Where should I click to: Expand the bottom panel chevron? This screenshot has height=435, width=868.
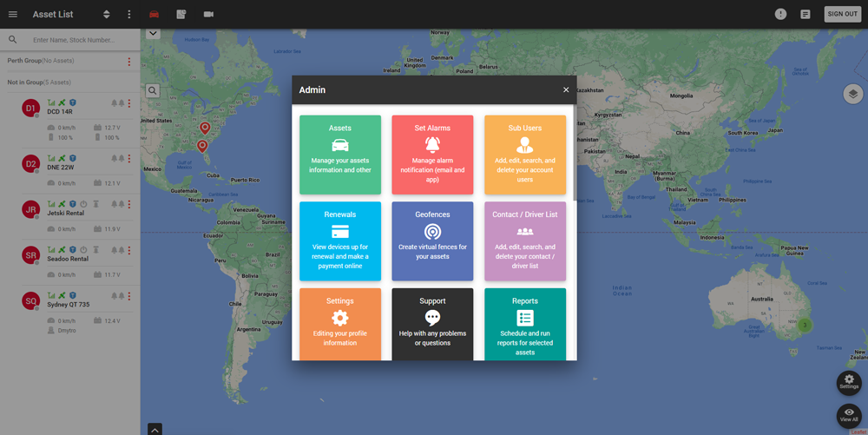coord(155,429)
